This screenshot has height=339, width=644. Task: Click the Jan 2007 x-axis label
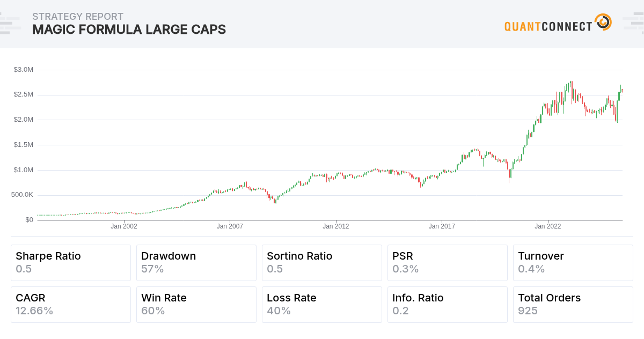tap(230, 226)
